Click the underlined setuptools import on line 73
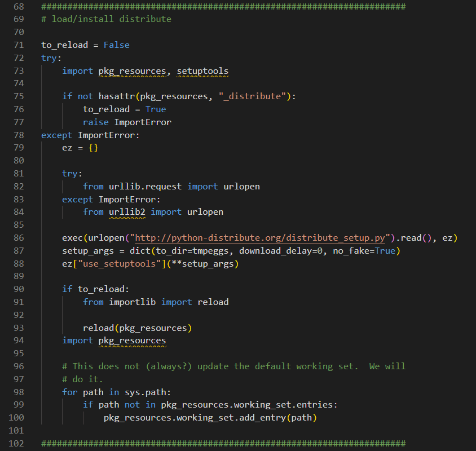Image resolution: width=476 pixels, height=451 pixels. (x=202, y=70)
